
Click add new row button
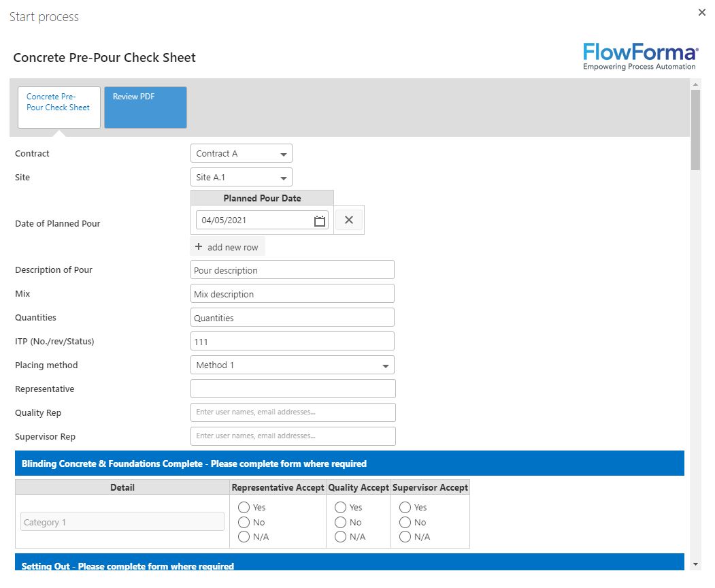point(227,247)
